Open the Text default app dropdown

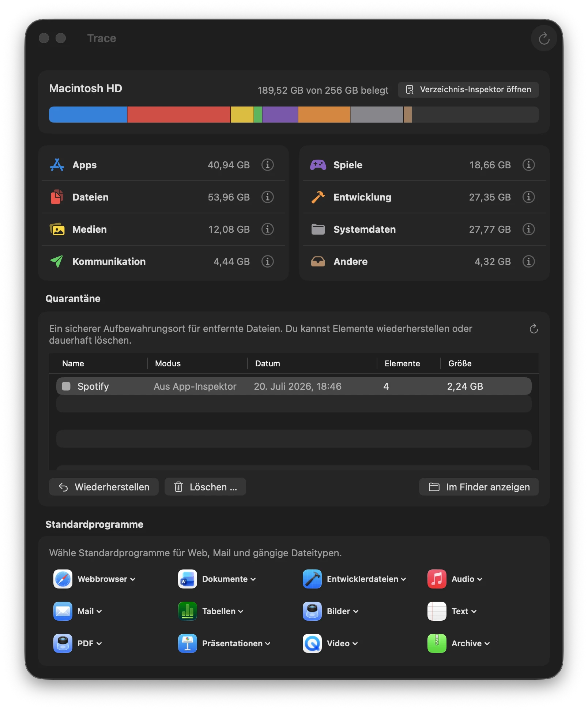pos(464,611)
